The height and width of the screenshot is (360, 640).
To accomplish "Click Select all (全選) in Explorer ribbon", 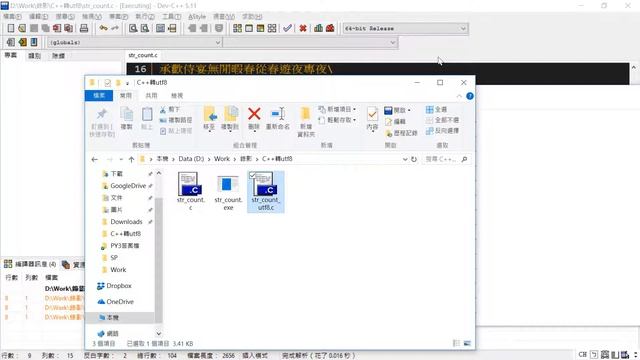I will [436, 109].
